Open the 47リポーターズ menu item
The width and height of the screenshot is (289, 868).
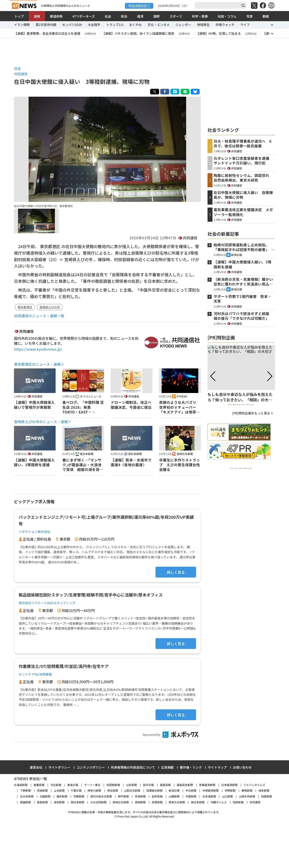pos(84,16)
